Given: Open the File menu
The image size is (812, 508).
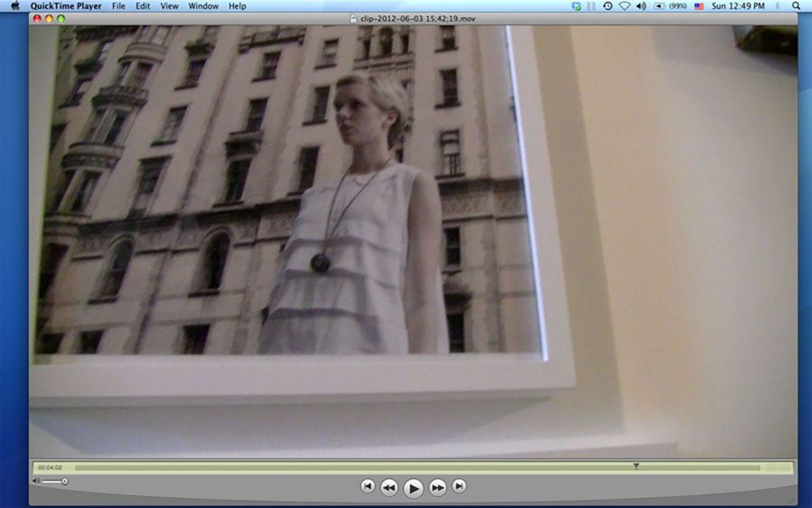Looking at the screenshot, I should pyautogui.click(x=118, y=6).
